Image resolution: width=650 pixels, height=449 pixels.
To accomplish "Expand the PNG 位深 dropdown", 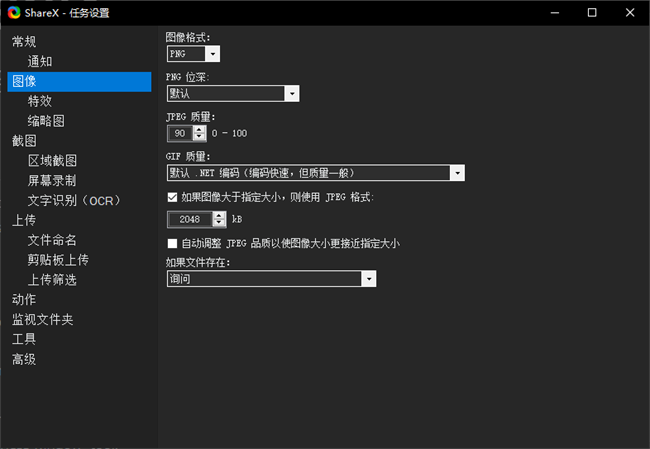I will pyautogui.click(x=233, y=93).
